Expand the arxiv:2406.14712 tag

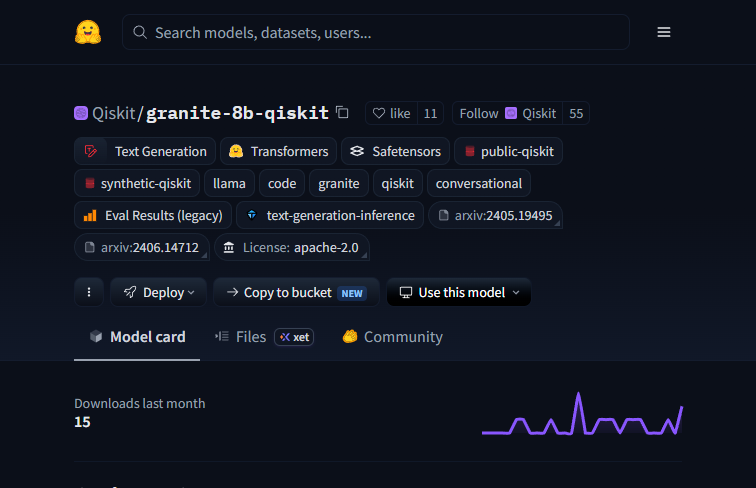click(x=142, y=247)
